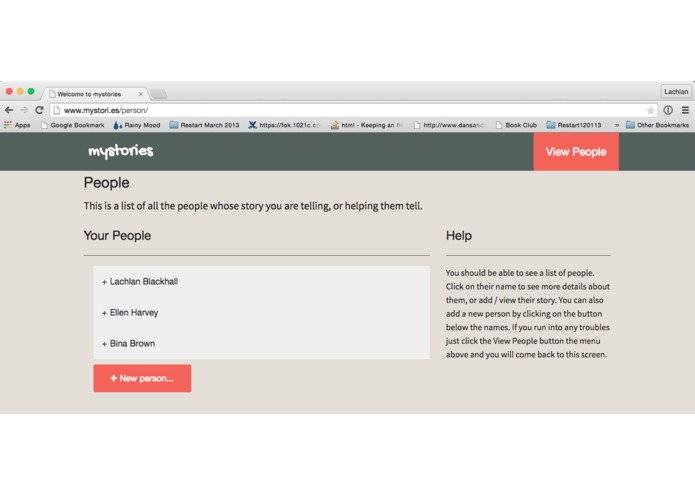Screen dimensions: 695x494
Task: Bookmark the page with the star icon
Action: pyautogui.click(x=650, y=110)
